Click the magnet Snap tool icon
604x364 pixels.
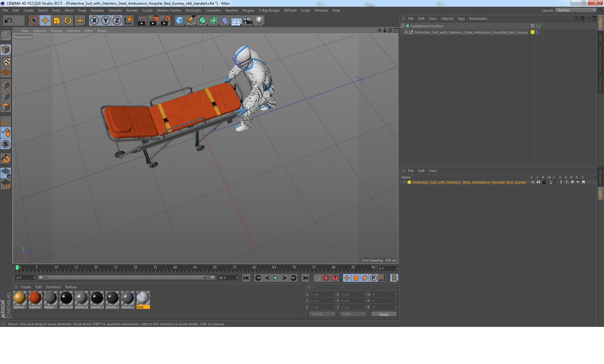6,159
